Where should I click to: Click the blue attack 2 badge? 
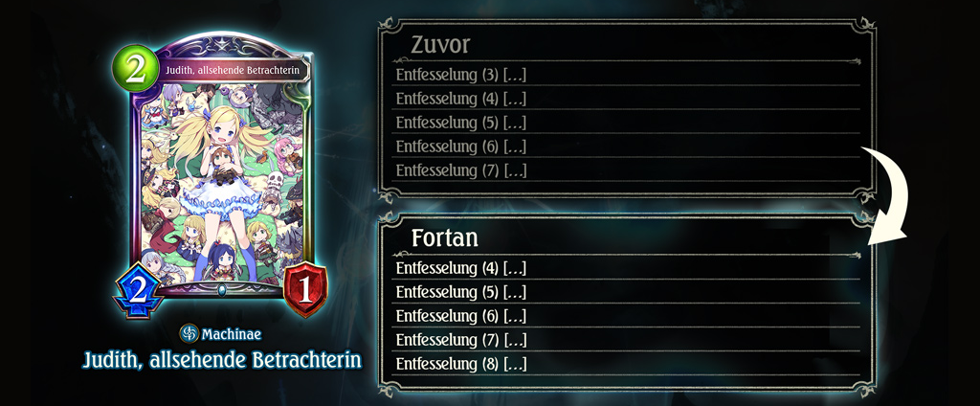[139, 292]
